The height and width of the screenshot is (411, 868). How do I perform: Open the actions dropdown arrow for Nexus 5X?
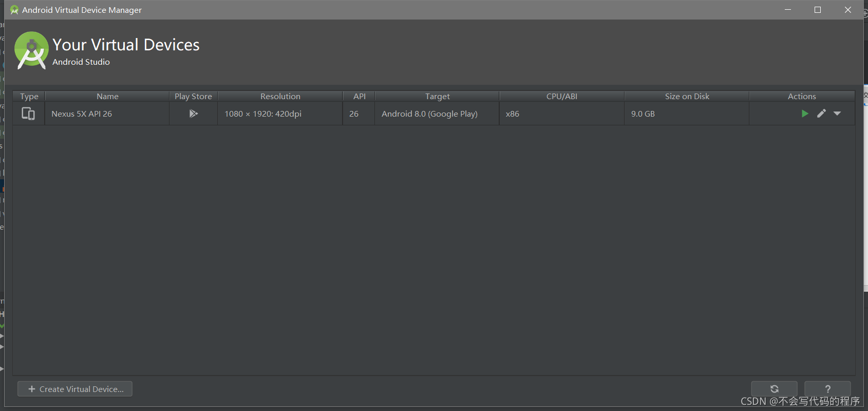(x=837, y=114)
